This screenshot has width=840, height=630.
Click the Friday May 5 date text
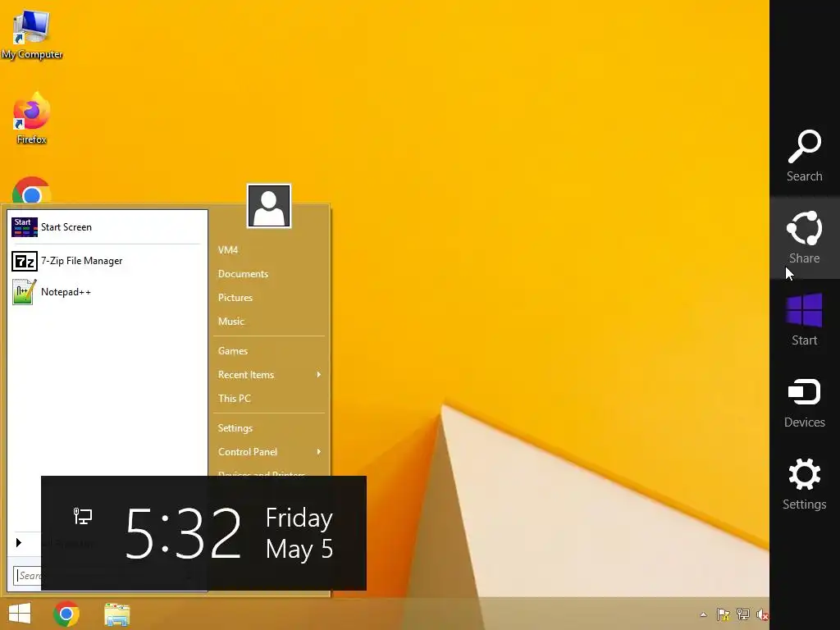299,533
